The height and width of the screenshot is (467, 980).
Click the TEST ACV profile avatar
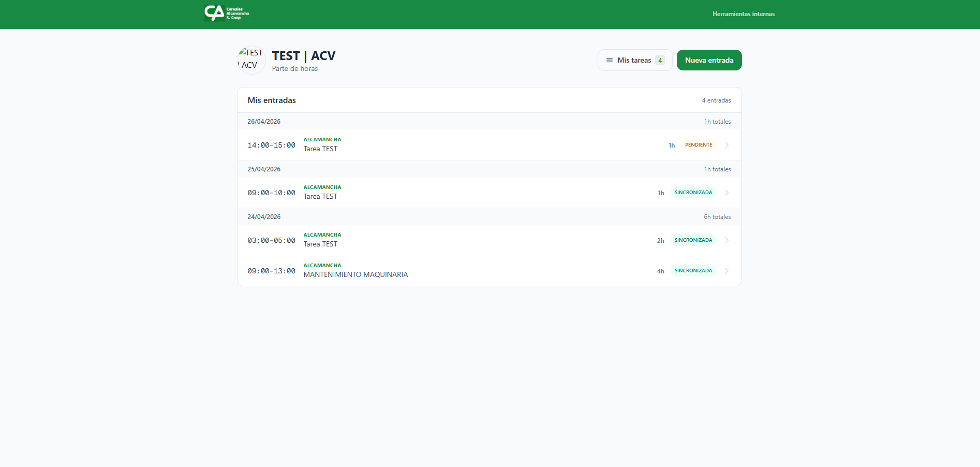click(x=251, y=60)
